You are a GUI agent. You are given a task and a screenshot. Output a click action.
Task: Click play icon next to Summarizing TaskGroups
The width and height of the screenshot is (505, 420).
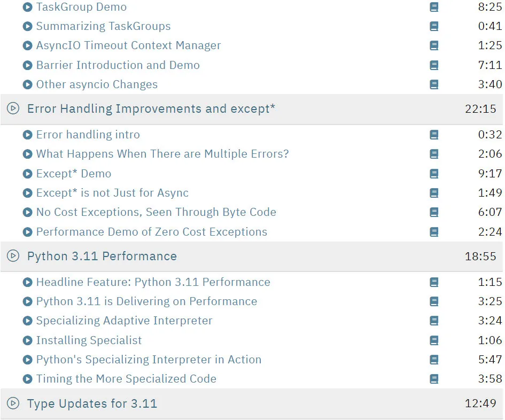28,26
